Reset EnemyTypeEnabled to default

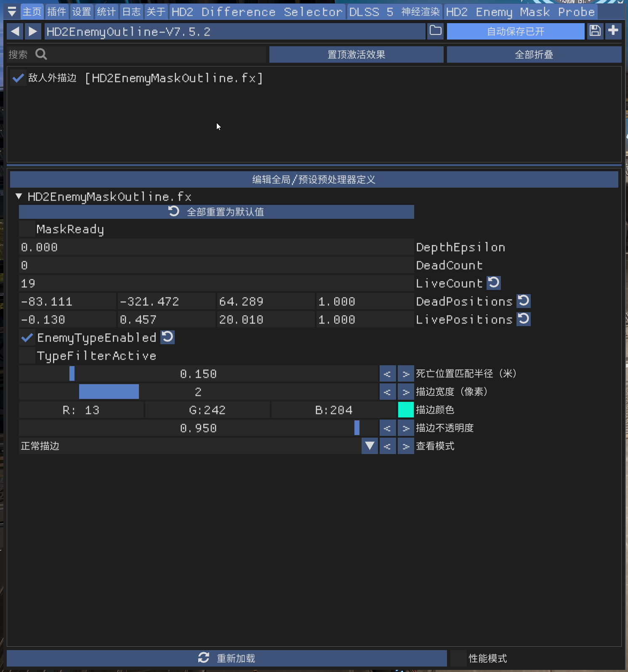[x=168, y=337]
